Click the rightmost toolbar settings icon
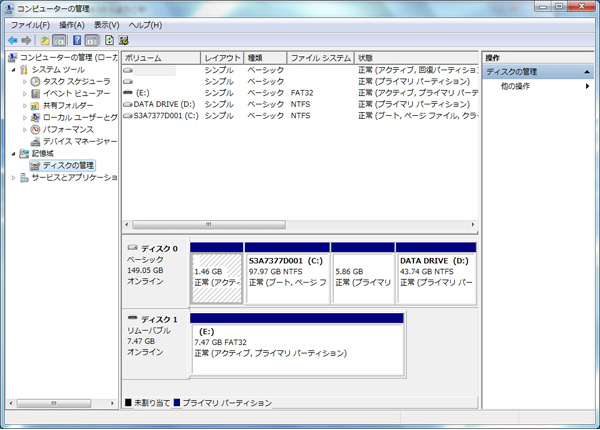Viewport: 600px width, 430px height. (122, 40)
